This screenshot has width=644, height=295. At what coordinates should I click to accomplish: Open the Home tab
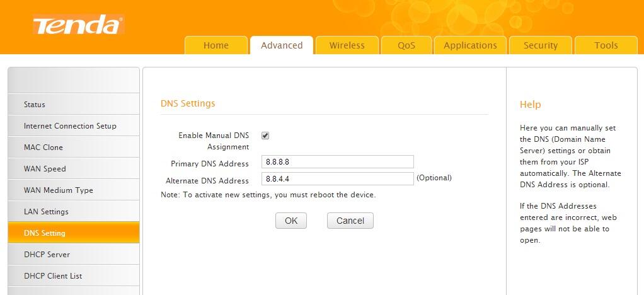(216, 45)
